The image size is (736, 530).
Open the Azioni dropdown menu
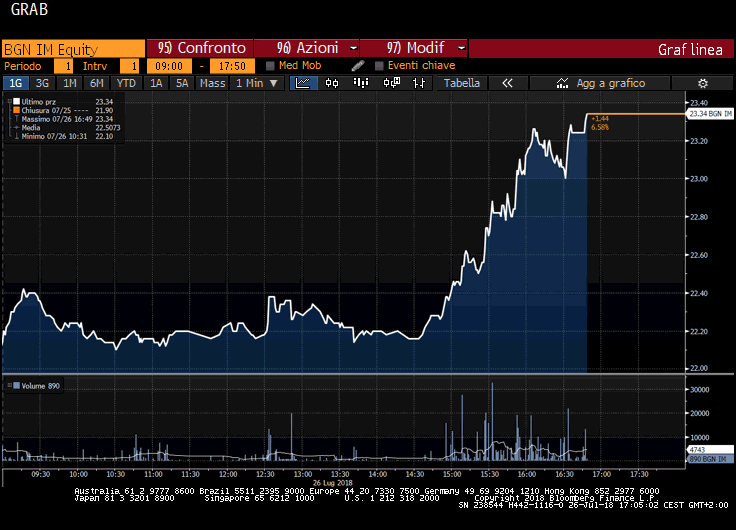tap(306, 48)
